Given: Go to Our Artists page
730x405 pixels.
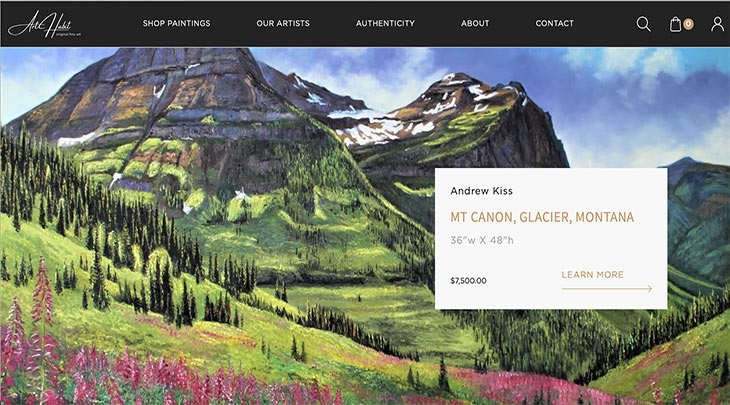Looking at the screenshot, I should click(x=283, y=23).
